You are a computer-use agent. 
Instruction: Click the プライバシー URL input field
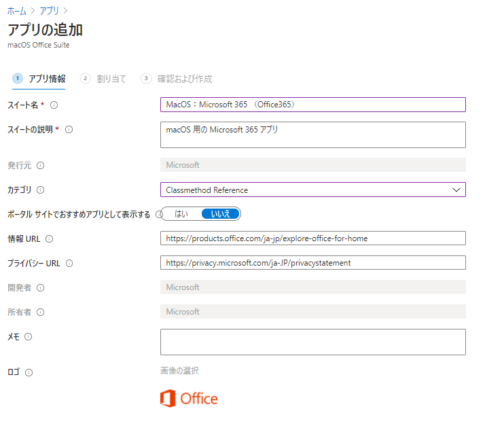click(312, 263)
